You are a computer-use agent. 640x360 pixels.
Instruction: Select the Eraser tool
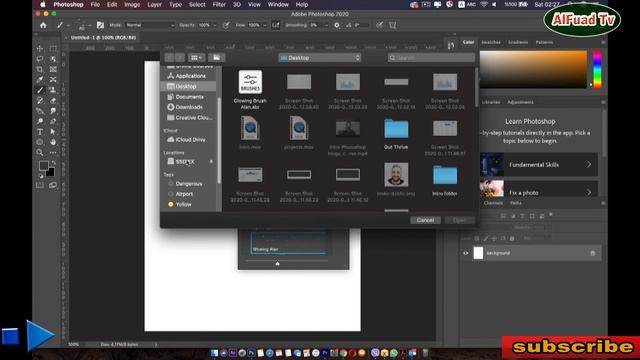53,100
